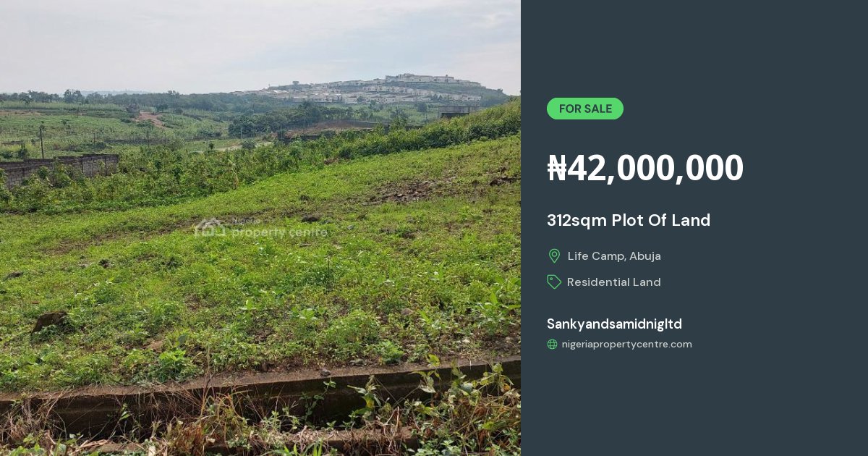
Task: Click the brick fence wall in photo
Action: [x=58, y=169]
